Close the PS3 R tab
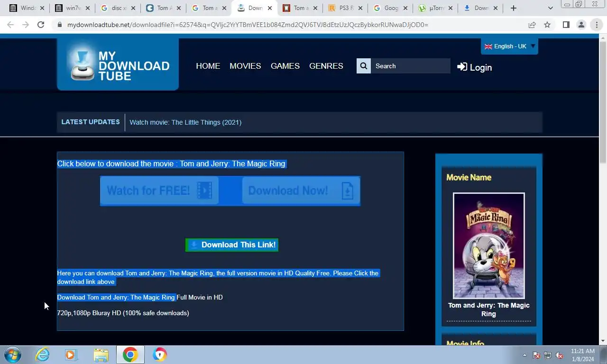 point(360,8)
